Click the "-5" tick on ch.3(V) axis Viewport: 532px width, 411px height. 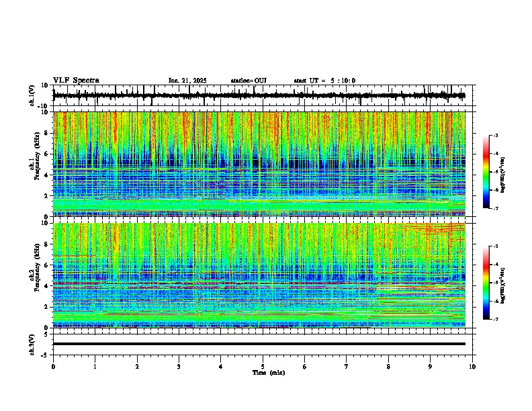click(x=46, y=355)
